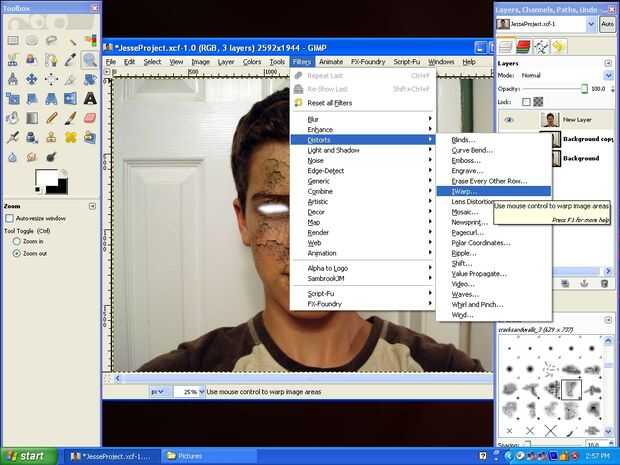The image size is (620, 465).
Task: Open the File menu
Action: tap(111, 62)
